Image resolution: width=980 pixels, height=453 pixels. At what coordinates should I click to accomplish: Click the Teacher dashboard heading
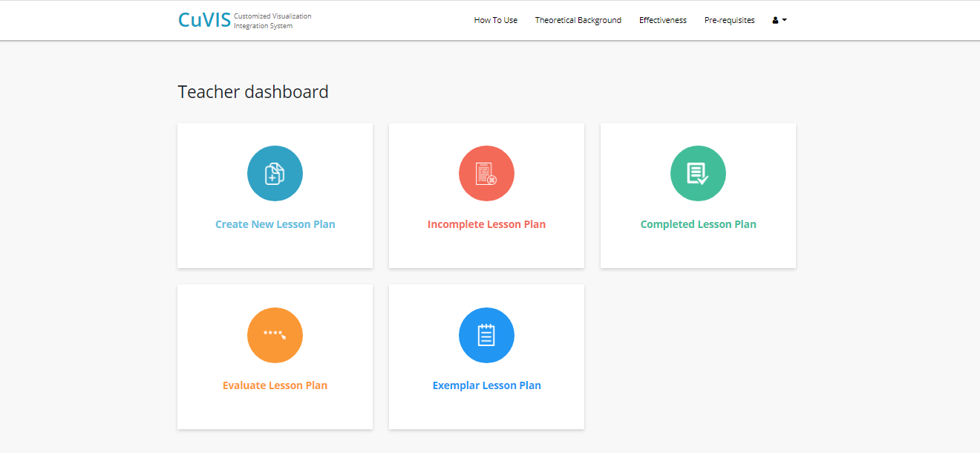[x=253, y=92]
